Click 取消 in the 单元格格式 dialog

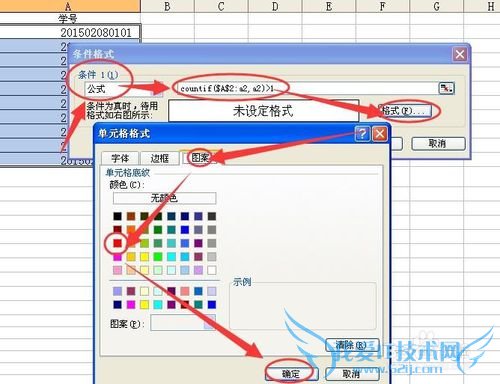click(352, 374)
